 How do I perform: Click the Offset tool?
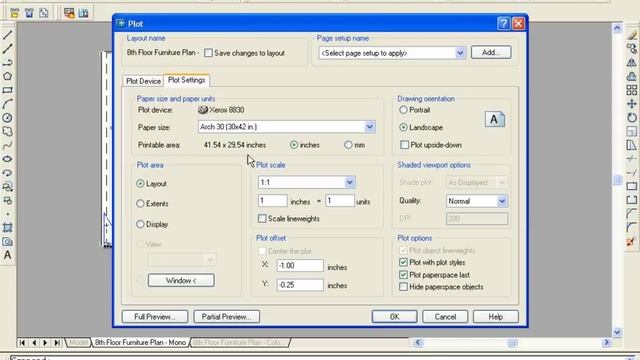pos(632,76)
